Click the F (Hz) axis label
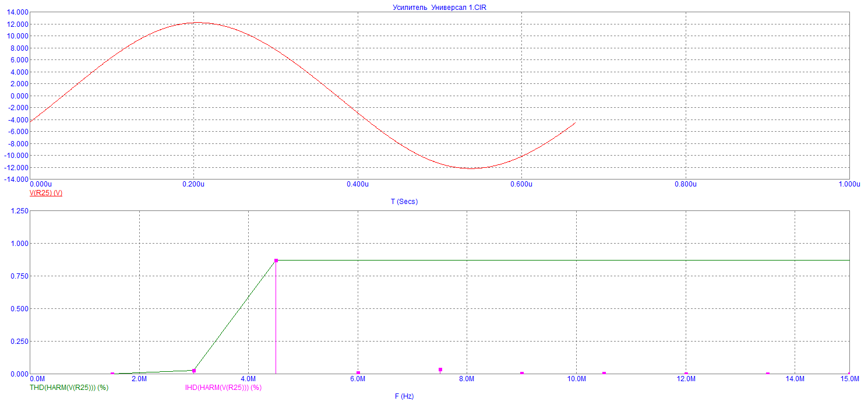 click(x=404, y=396)
